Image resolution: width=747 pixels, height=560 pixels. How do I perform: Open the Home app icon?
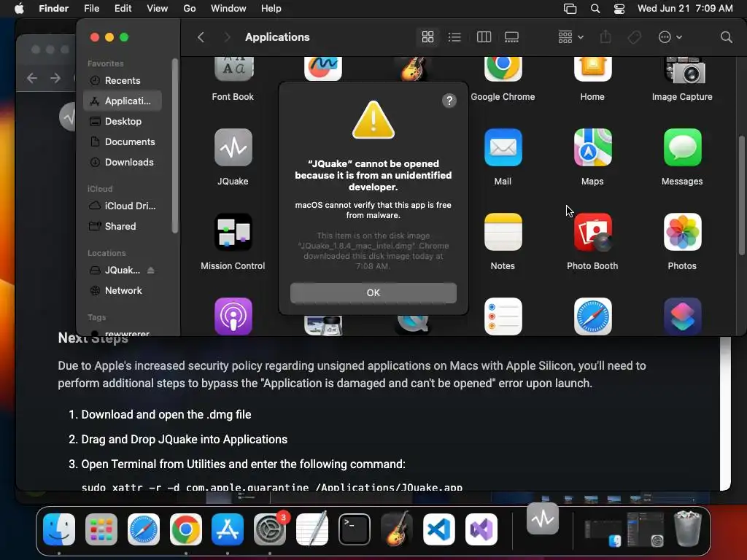click(592, 69)
